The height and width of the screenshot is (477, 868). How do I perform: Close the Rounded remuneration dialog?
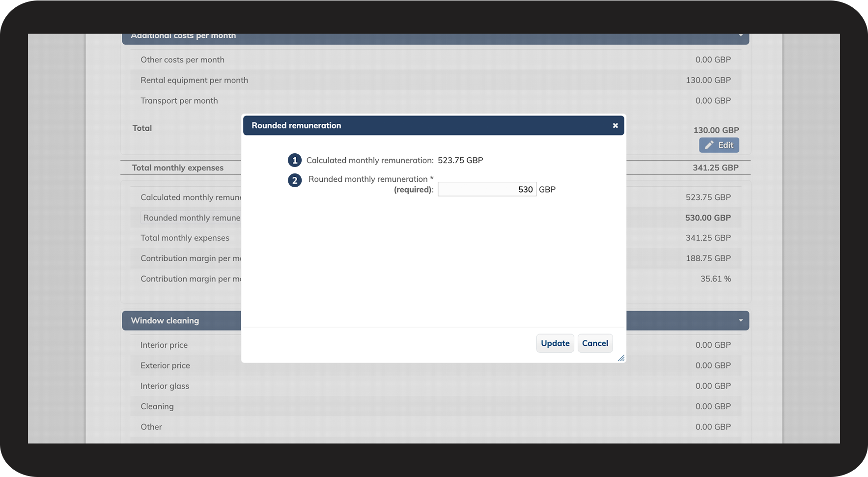pyautogui.click(x=615, y=126)
